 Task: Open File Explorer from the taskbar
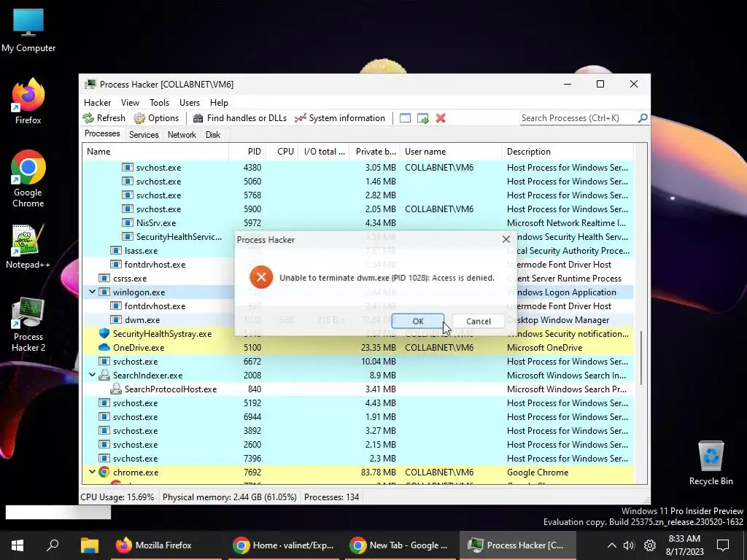[x=90, y=545]
